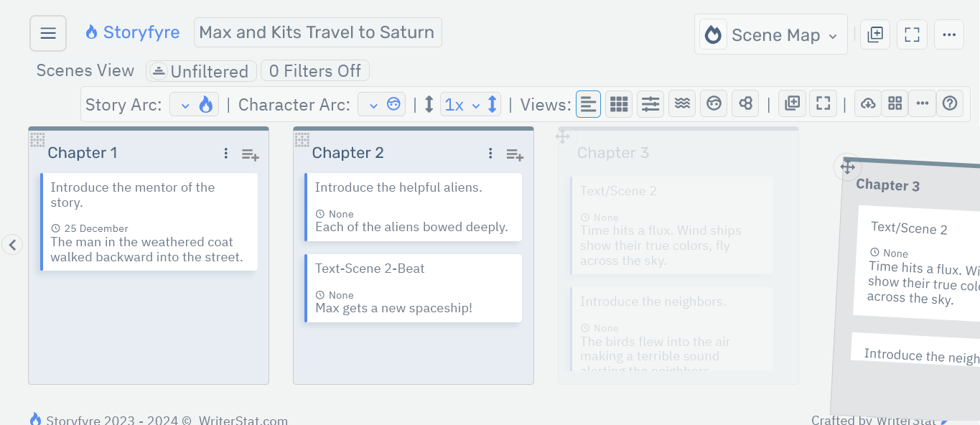Click the Max and Kits Travel title field
The width and height of the screenshot is (980, 425).
point(317,32)
